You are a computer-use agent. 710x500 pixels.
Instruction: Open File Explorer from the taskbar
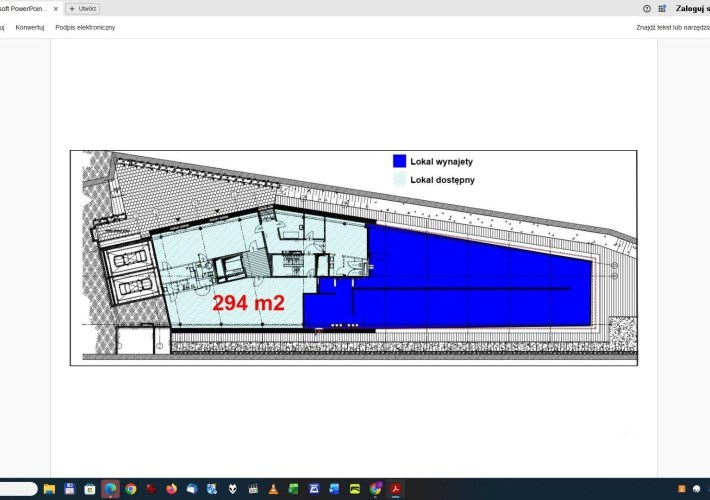point(49,489)
